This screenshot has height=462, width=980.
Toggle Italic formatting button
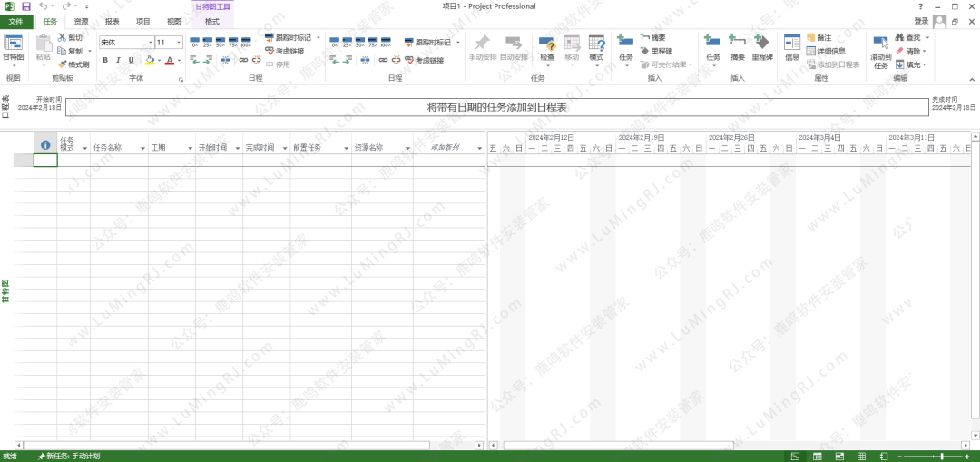tap(118, 61)
